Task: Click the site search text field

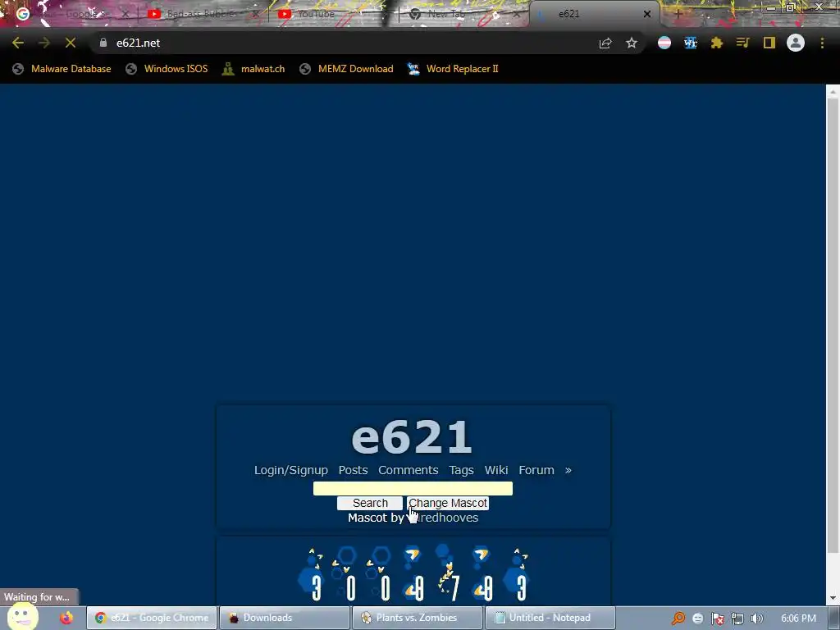Action: point(413,489)
